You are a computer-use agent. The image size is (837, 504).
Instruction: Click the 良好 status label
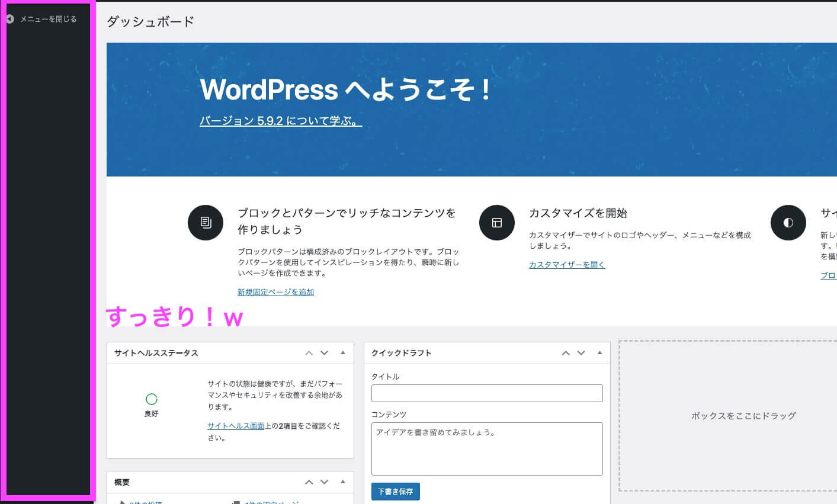pyautogui.click(x=152, y=414)
